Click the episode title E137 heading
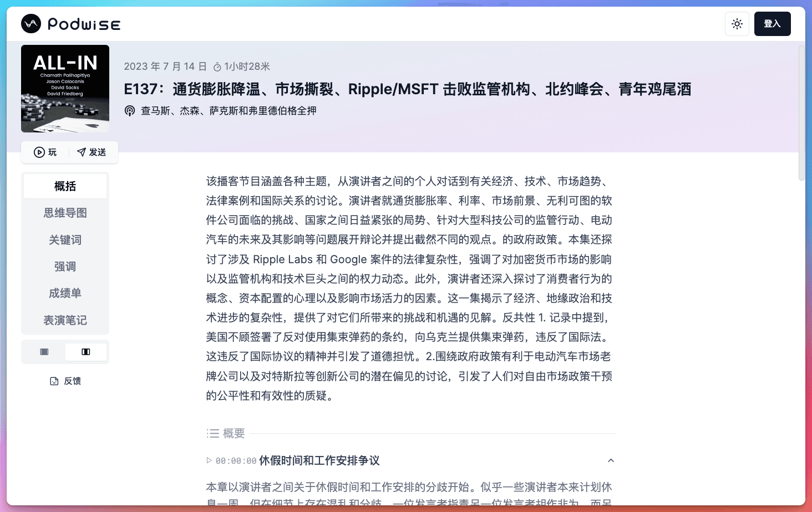This screenshot has height=512, width=812. (408, 89)
